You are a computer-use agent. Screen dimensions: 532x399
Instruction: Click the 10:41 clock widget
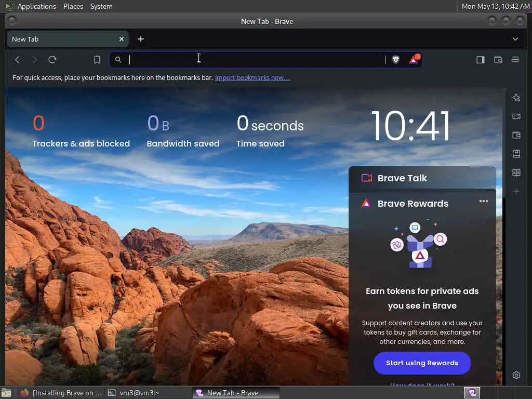click(411, 126)
